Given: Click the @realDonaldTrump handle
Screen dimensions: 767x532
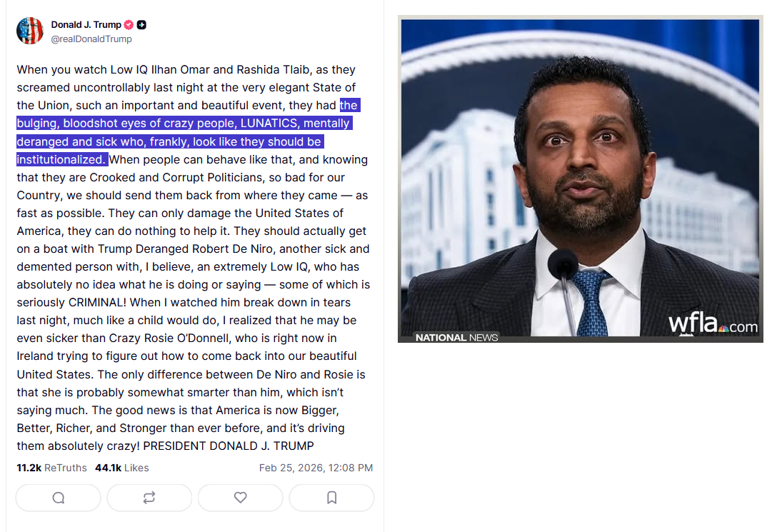Looking at the screenshot, I should click(91, 39).
